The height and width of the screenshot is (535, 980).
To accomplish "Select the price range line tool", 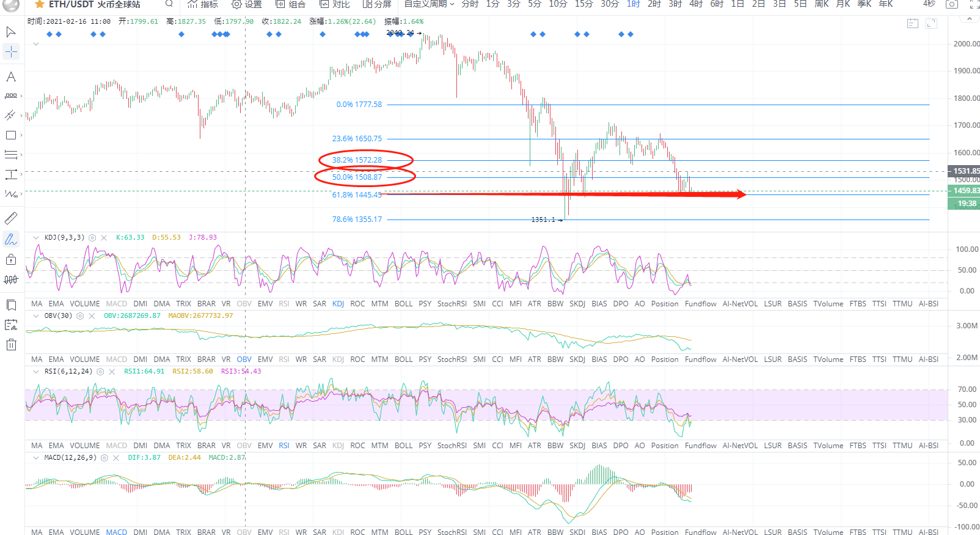I will tap(11, 96).
